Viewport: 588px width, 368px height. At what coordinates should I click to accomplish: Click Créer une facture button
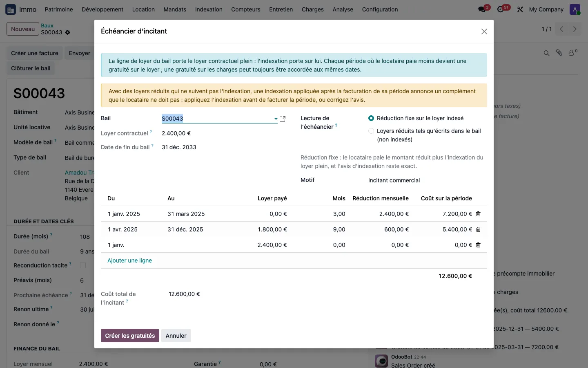(35, 53)
